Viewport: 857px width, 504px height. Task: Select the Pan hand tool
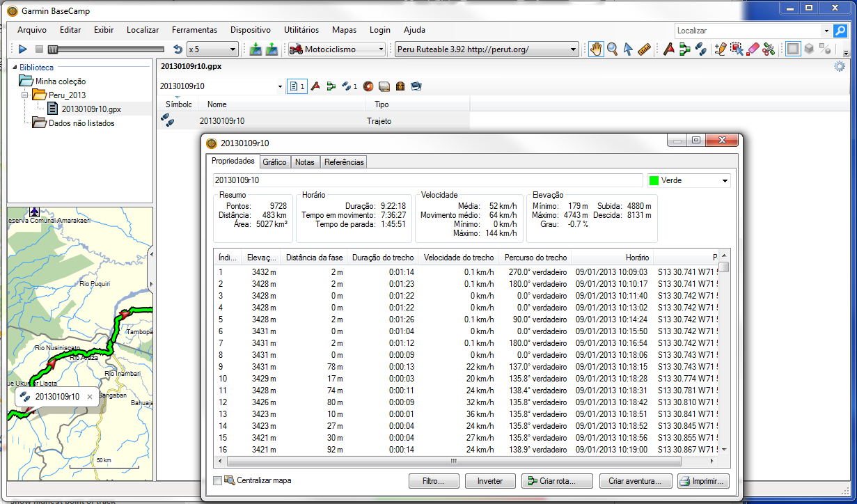[596, 49]
